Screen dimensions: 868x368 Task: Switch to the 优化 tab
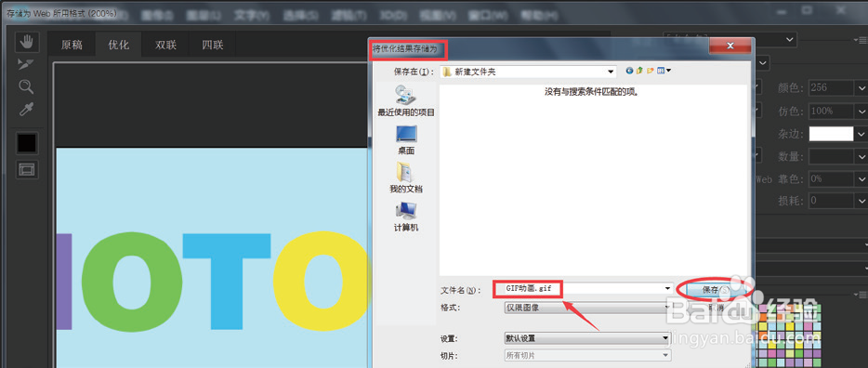click(x=118, y=46)
